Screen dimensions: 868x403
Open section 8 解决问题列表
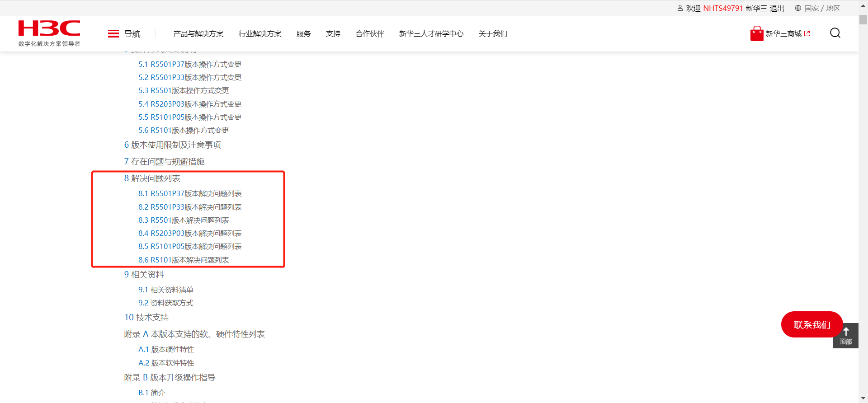pyautogui.click(x=152, y=178)
